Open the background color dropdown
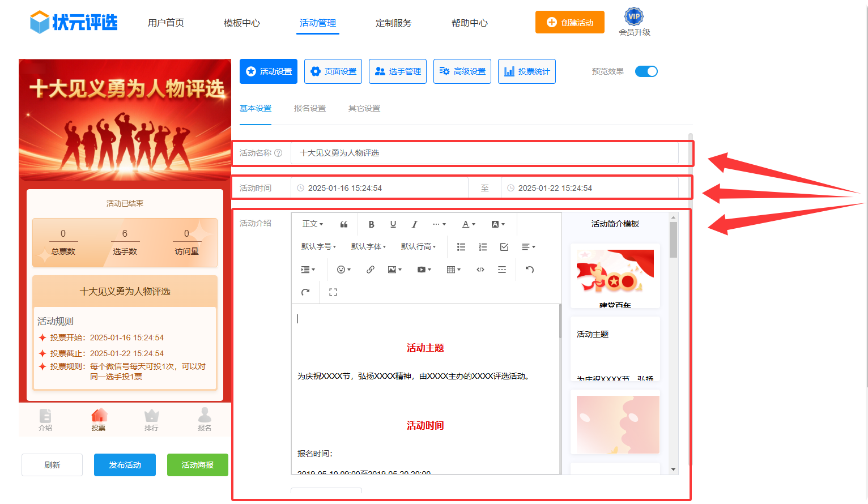The height and width of the screenshot is (504, 868). (498, 224)
